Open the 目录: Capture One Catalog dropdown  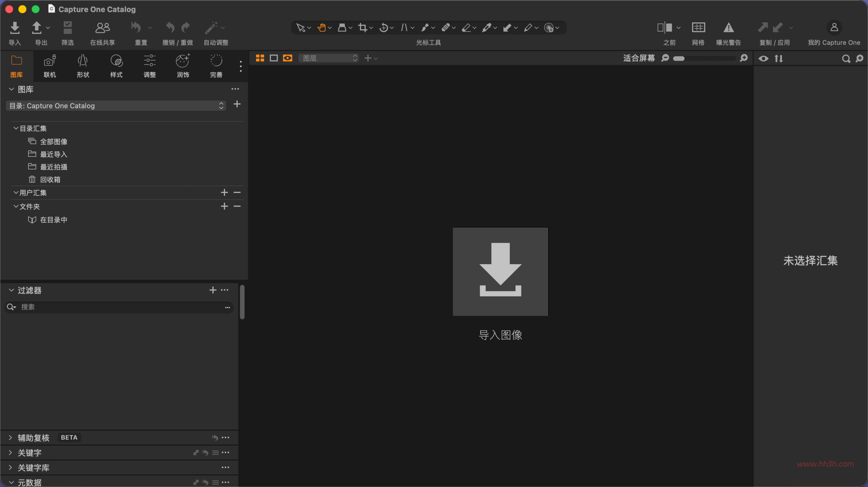coord(116,106)
